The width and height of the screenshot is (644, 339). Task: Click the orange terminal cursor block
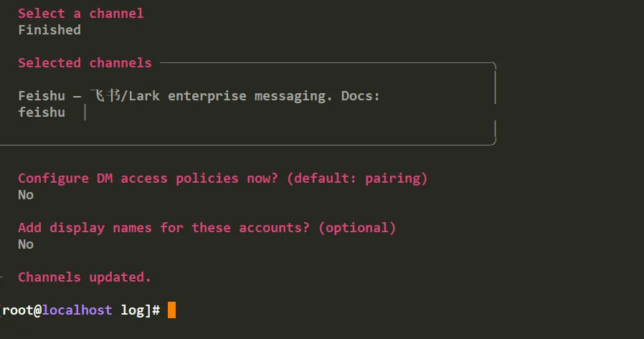(171, 310)
